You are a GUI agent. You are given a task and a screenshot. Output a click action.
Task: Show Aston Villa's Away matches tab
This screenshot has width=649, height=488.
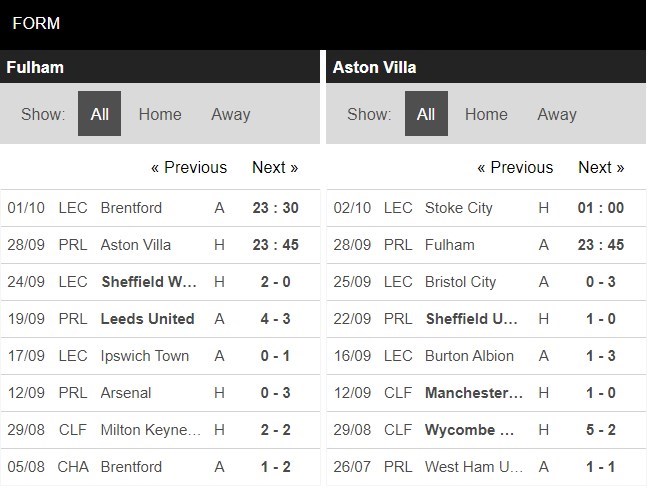557,114
